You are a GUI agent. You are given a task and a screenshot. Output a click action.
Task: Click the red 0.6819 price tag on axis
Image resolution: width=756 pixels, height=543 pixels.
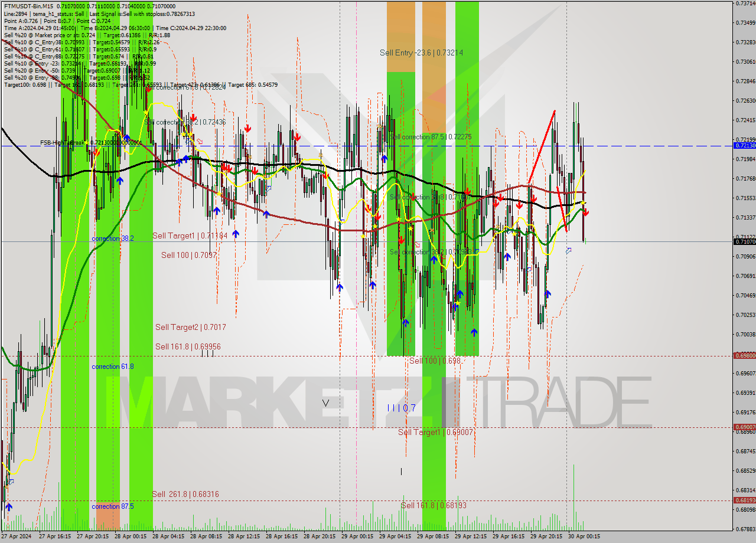[744, 500]
